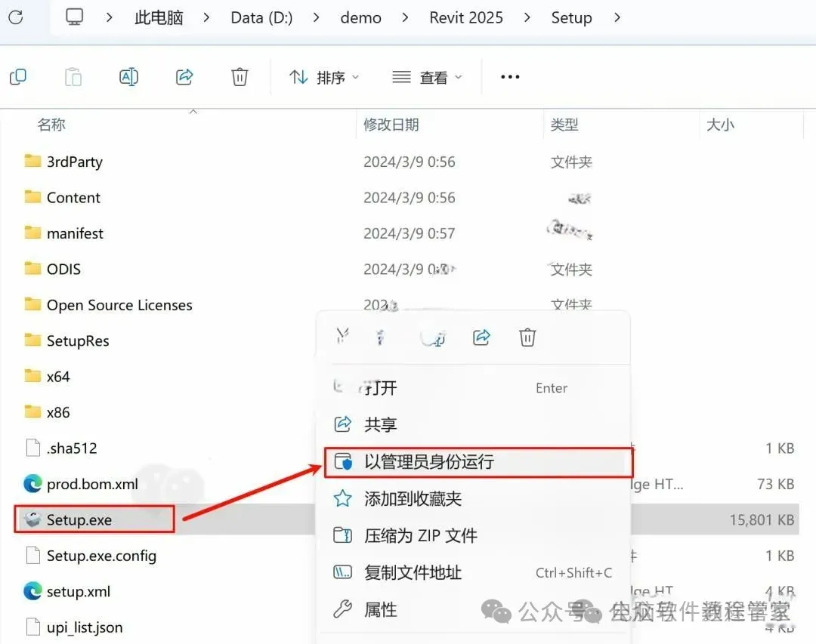Open the 排序 sort dropdown
816x644 pixels.
[x=324, y=78]
